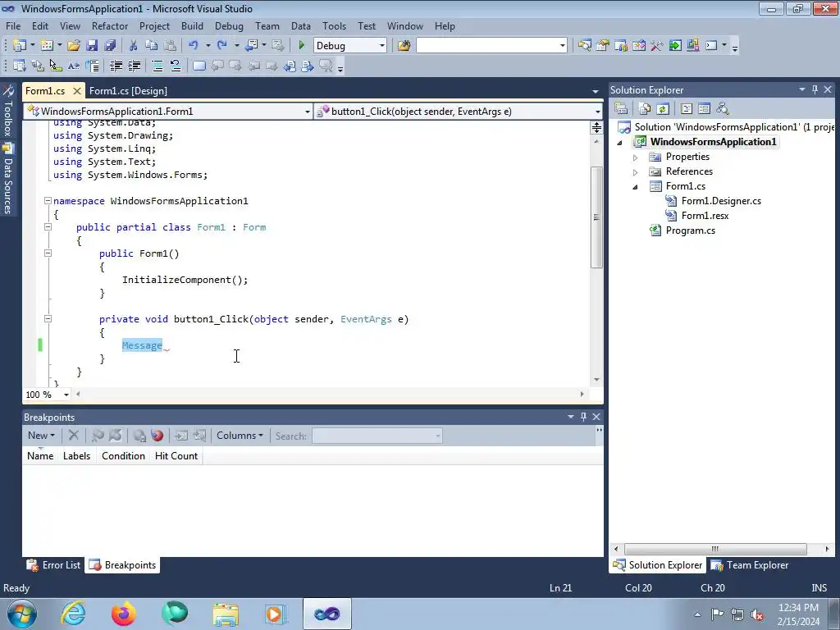Pin the Solution Explorer panel (auto hide)
The image size is (840, 630).
(x=815, y=89)
